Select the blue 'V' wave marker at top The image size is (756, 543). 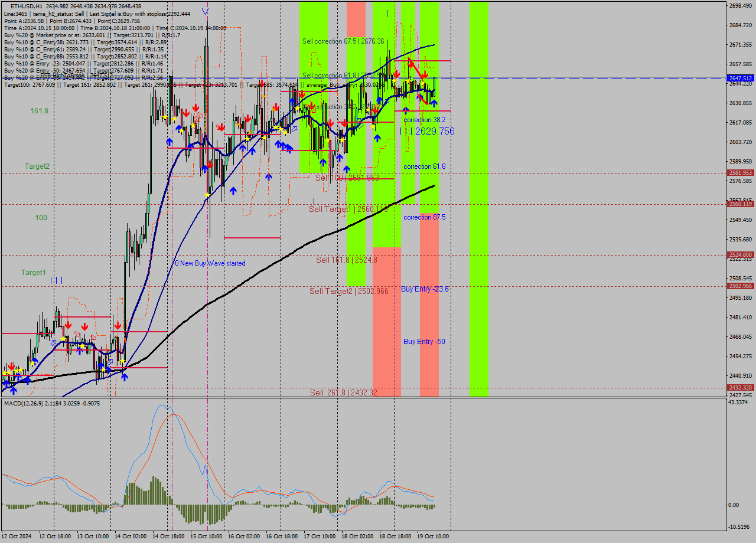[x=205, y=11]
